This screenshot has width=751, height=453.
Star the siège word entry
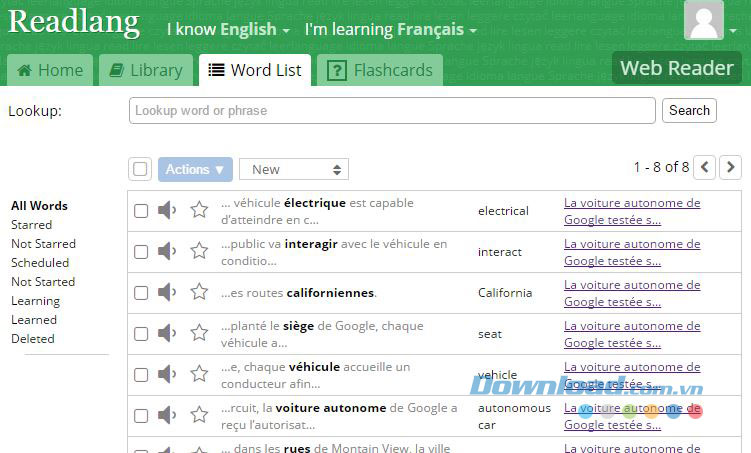coord(199,333)
